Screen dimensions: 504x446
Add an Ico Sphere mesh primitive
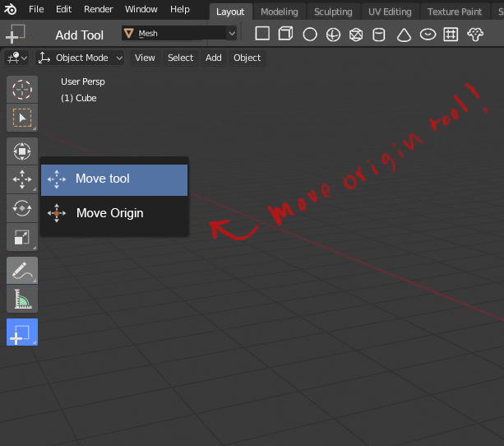pos(356,35)
